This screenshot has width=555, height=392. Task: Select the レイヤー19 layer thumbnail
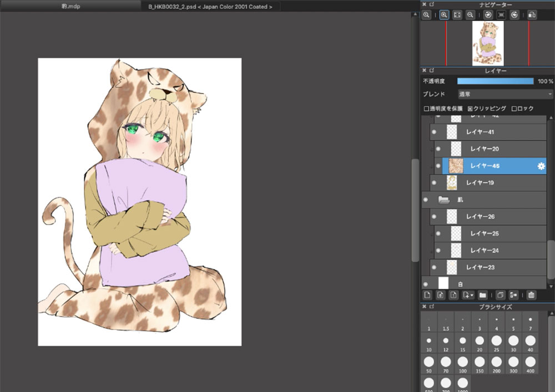[451, 182]
